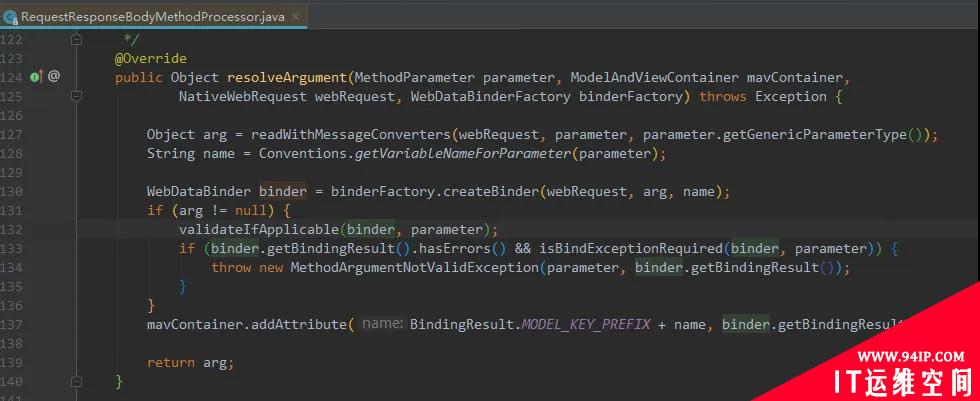Click the Conventions class reference

tap(302, 154)
